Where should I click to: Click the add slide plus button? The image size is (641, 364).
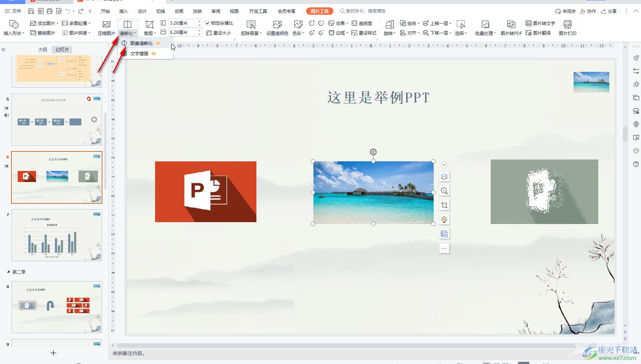(53, 353)
